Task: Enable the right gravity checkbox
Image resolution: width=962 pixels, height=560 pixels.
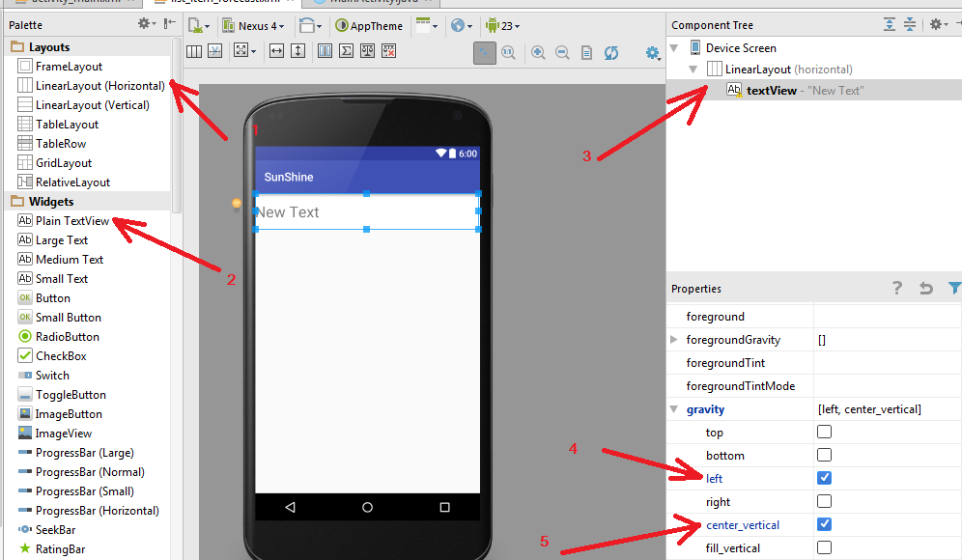Action: click(824, 501)
